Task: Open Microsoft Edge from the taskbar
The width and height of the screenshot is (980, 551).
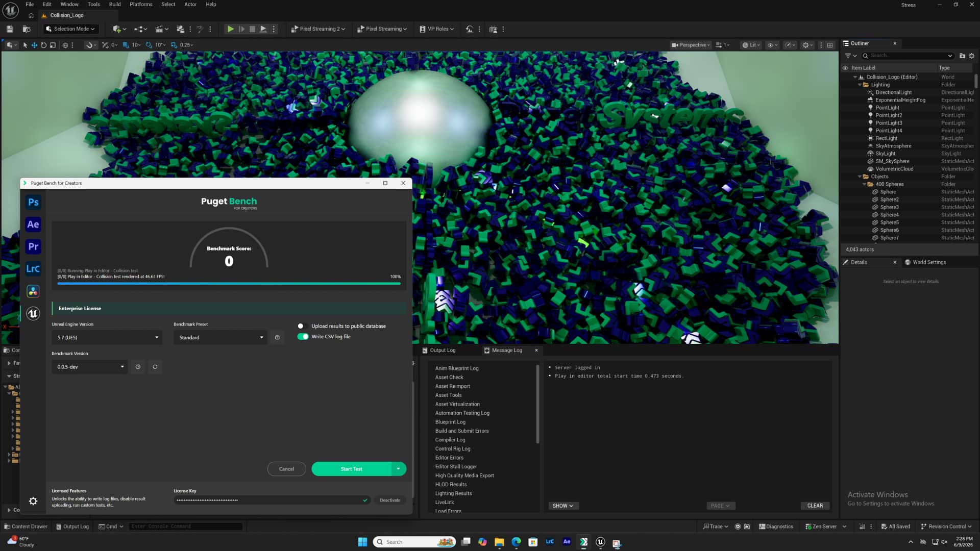Action: (x=516, y=542)
